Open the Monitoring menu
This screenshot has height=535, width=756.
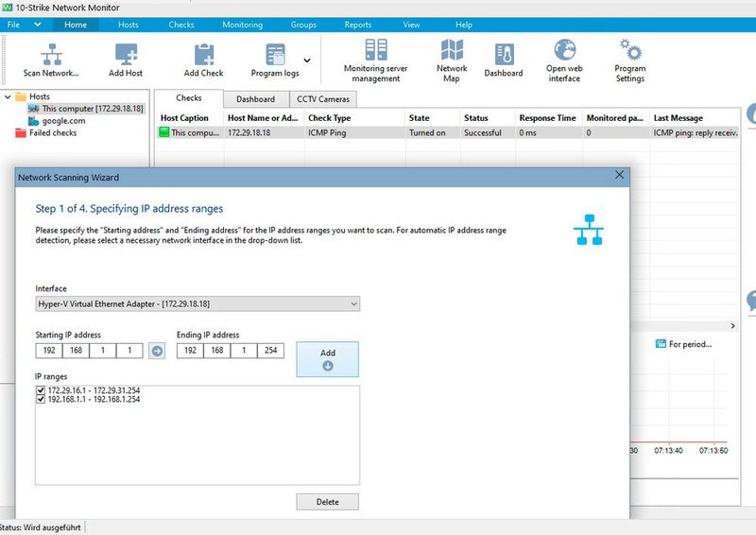coord(243,25)
